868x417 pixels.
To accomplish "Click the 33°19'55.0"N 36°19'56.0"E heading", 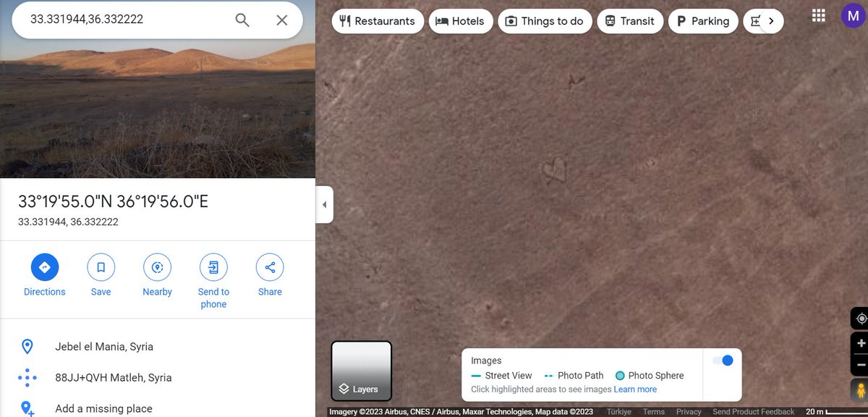I will 113,201.
